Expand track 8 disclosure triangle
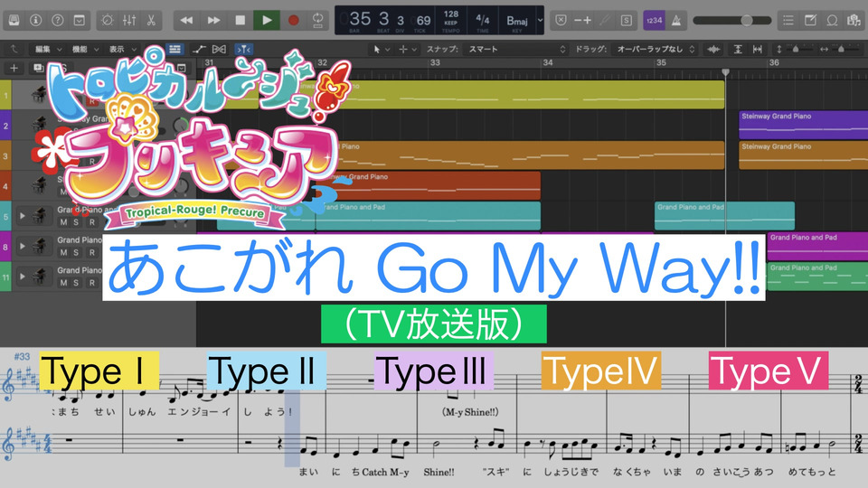868x488 pixels. point(22,246)
